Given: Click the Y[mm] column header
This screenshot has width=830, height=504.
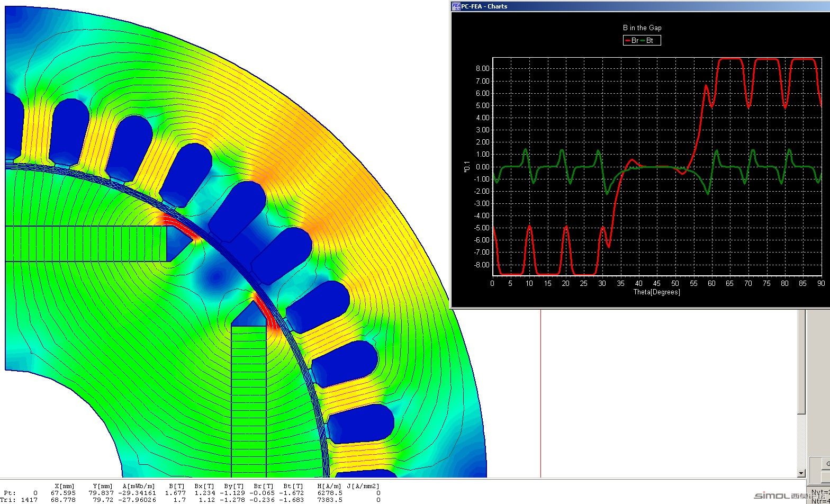Looking at the screenshot, I should pyautogui.click(x=103, y=486).
